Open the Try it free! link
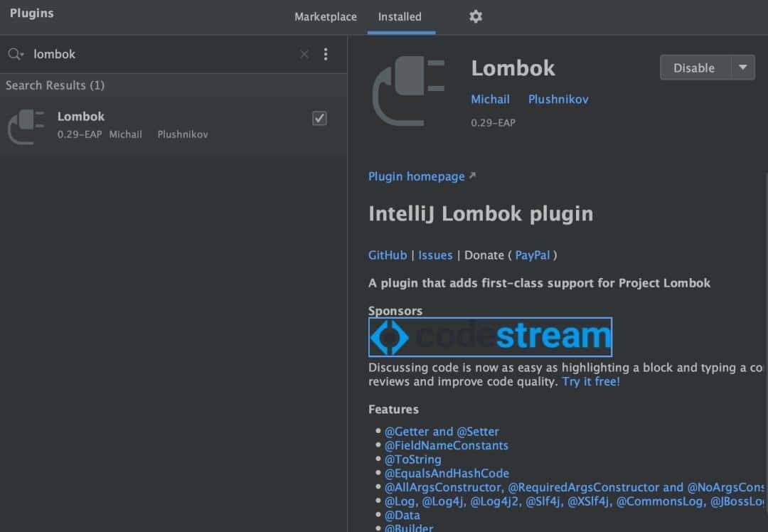Image resolution: width=768 pixels, height=532 pixels. pyautogui.click(x=591, y=382)
